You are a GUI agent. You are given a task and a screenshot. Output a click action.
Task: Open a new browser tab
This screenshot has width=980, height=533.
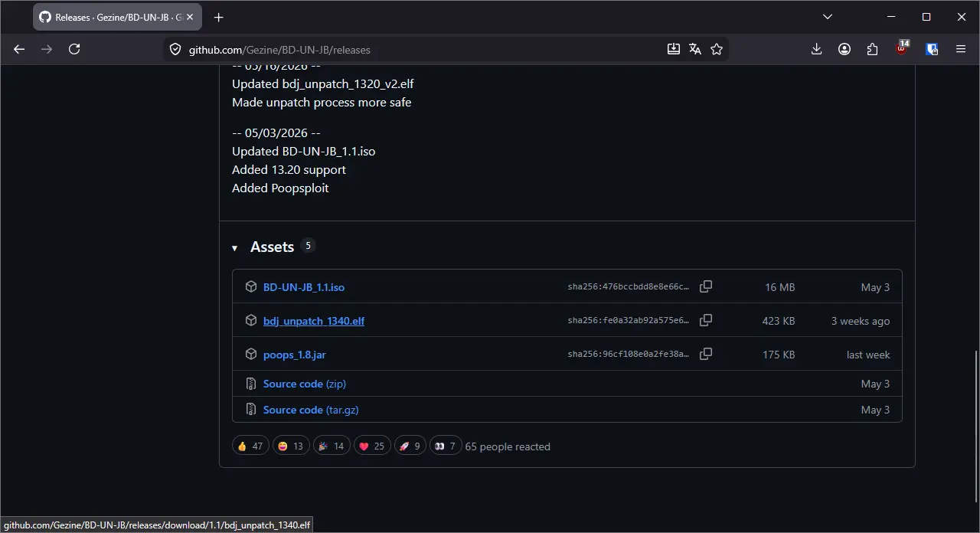tap(219, 17)
